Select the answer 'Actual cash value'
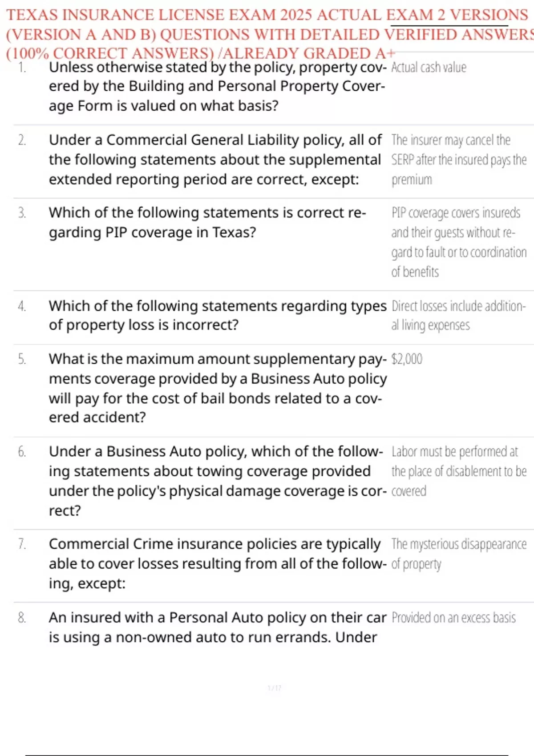Viewport: 534px width, 756px height. [x=429, y=68]
